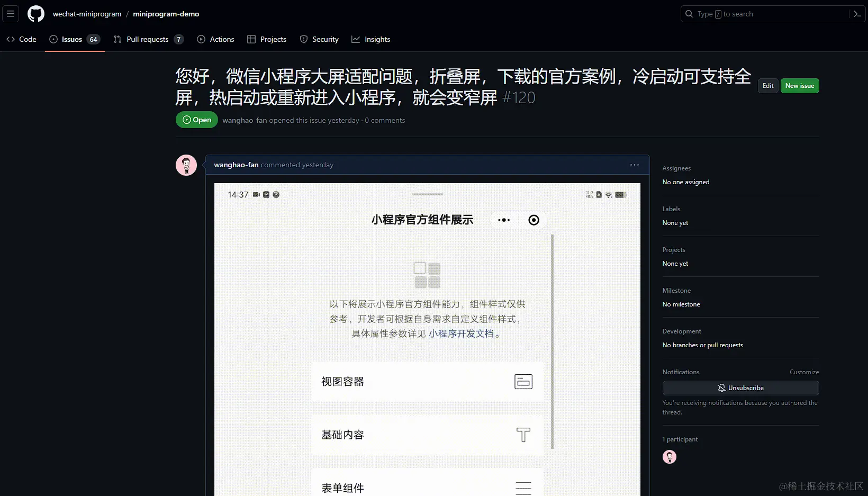This screenshot has height=496, width=868.
Task: Click the mini program capsule menu dots
Action: pyautogui.click(x=504, y=220)
